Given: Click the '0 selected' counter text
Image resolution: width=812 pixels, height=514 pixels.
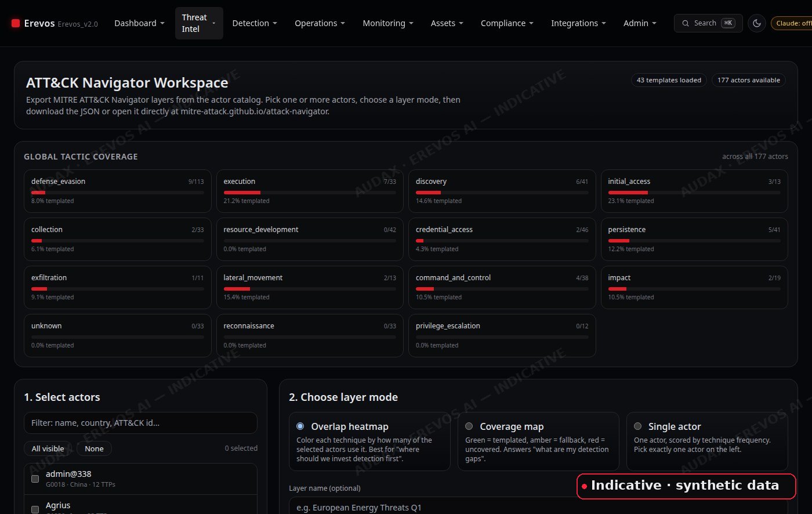Looking at the screenshot, I should 241,448.
